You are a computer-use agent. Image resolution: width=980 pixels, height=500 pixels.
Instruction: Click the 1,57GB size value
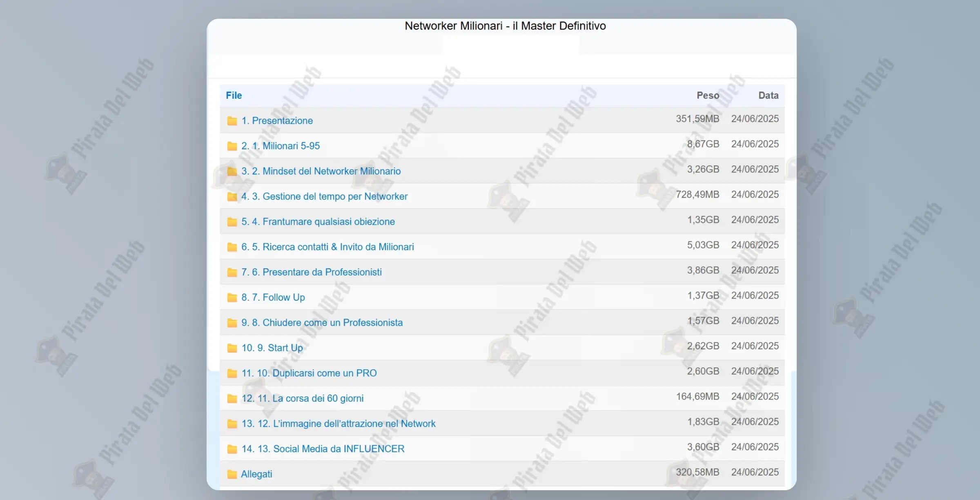tap(703, 321)
